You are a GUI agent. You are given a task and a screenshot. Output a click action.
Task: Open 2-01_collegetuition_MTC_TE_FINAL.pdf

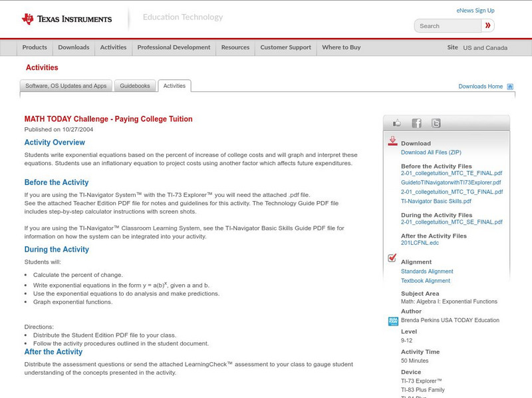pyautogui.click(x=452, y=173)
